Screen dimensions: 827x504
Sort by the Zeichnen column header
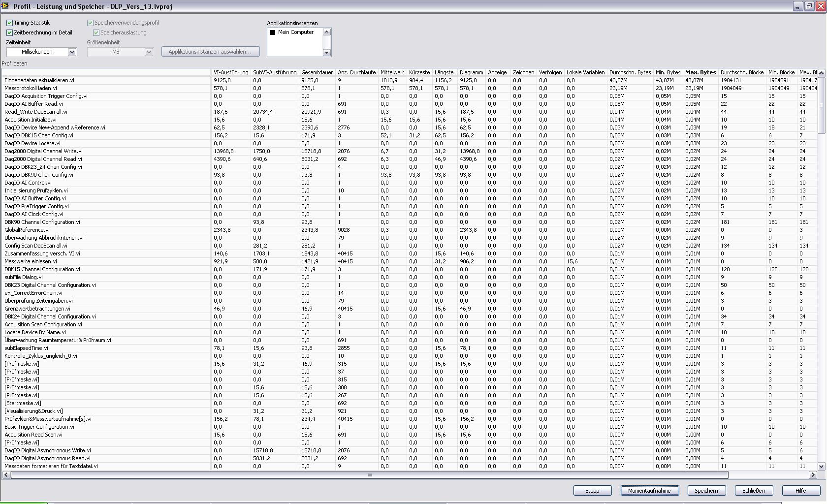pos(523,72)
